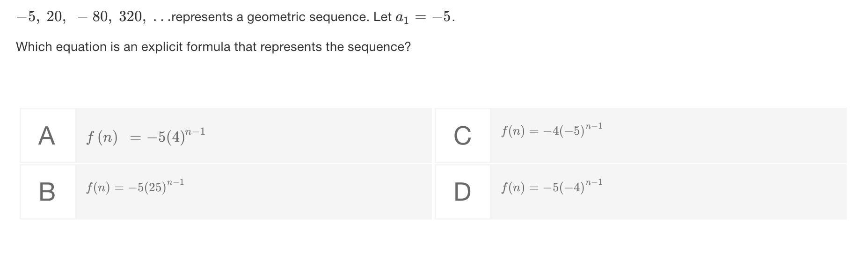Click the formula f(n) = −4(−5)^(n−1)

pos(551,130)
